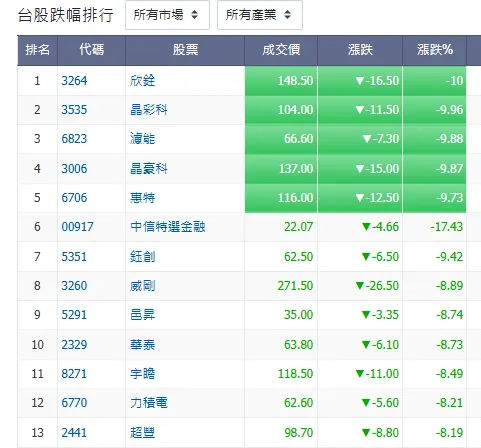This screenshot has width=481, height=448.
Task: Click the 148.50 price cell
Action: pyautogui.click(x=281, y=81)
